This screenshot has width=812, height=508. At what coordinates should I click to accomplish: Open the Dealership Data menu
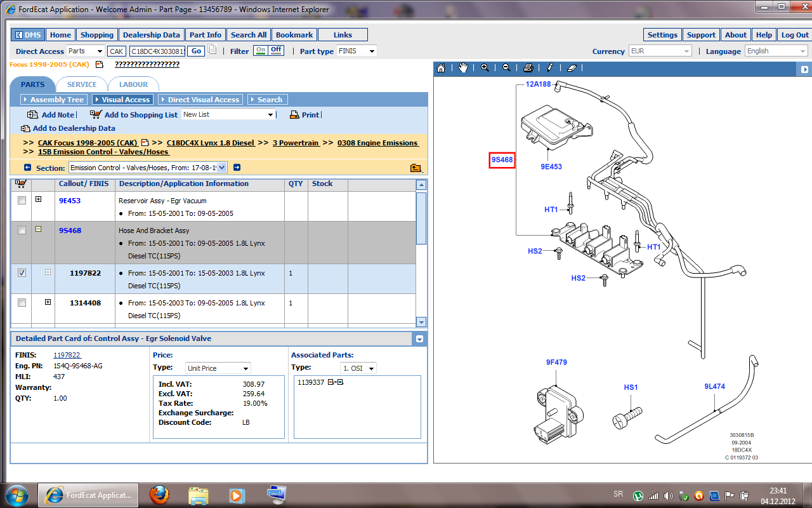(x=151, y=35)
